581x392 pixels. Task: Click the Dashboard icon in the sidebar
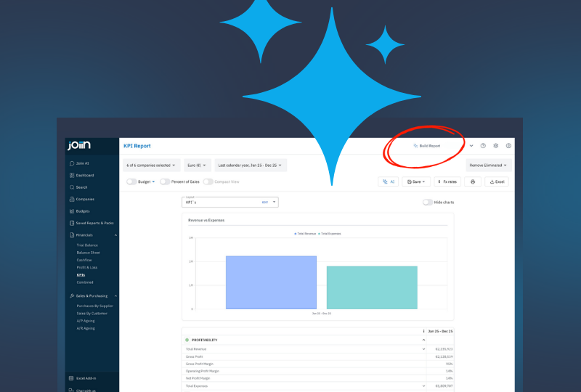[71, 176]
